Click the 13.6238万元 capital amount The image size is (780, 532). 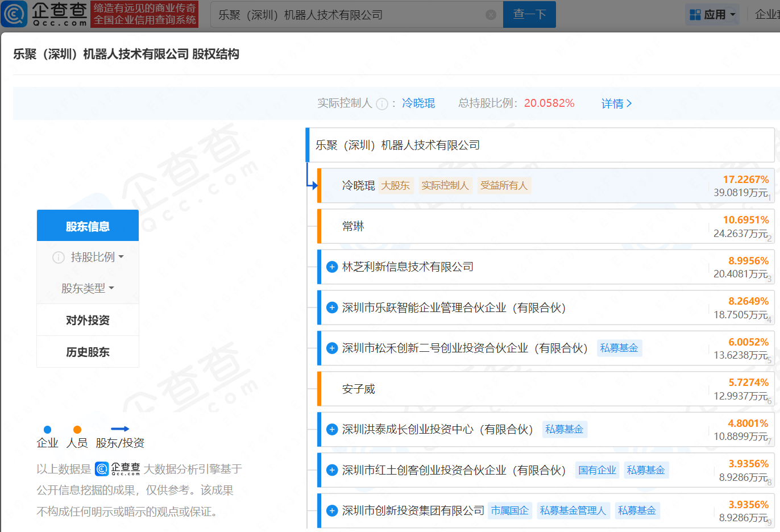[741, 355]
